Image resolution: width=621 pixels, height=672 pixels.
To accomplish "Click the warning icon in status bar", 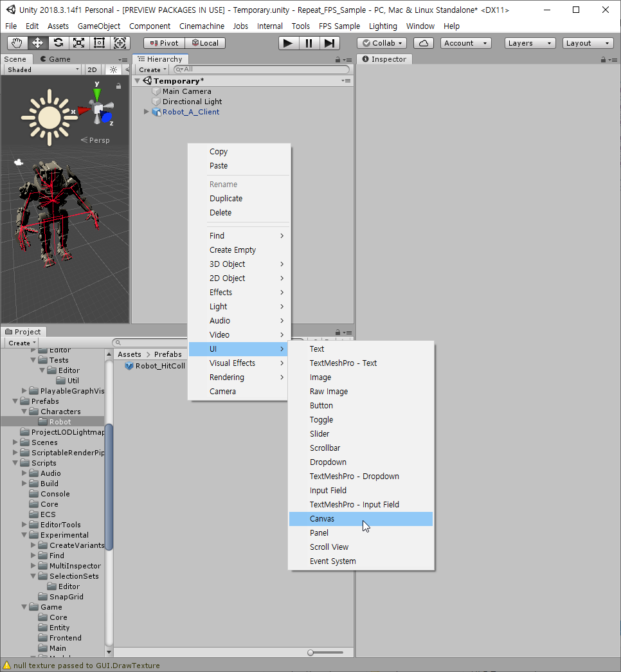I will [6, 665].
